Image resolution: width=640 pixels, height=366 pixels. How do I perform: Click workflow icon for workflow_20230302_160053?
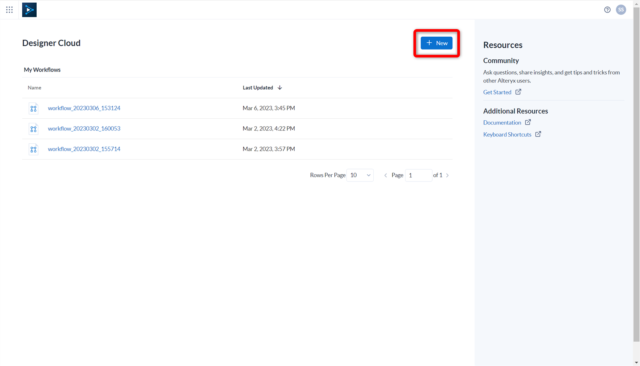click(33, 129)
